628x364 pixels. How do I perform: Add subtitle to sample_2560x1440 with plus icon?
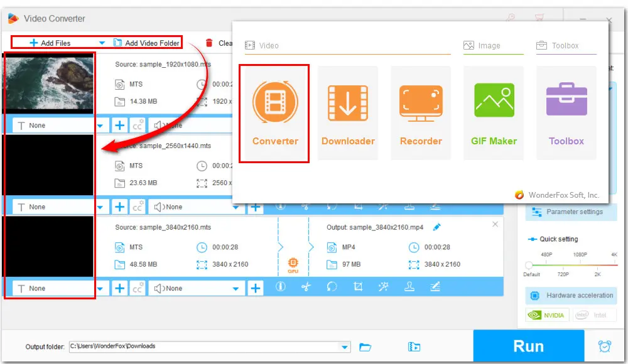click(119, 206)
